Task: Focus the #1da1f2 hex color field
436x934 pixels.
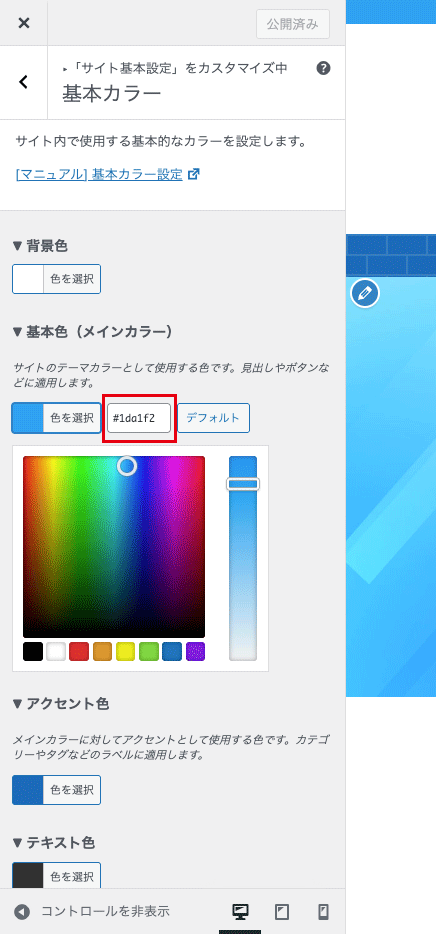Action: [x=139, y=418]
